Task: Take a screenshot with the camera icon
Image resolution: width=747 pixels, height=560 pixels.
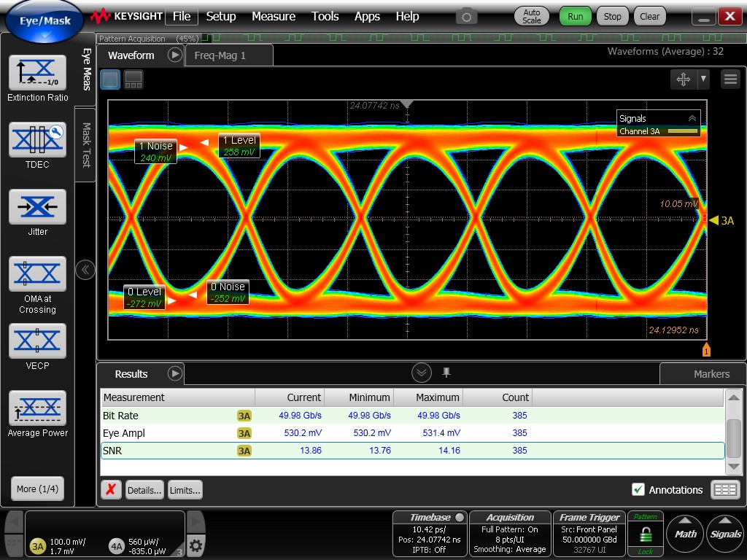Action: coord(467,16)
